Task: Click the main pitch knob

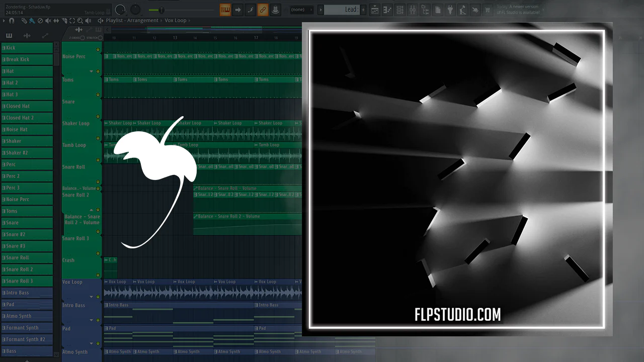Action: (135, 10)
